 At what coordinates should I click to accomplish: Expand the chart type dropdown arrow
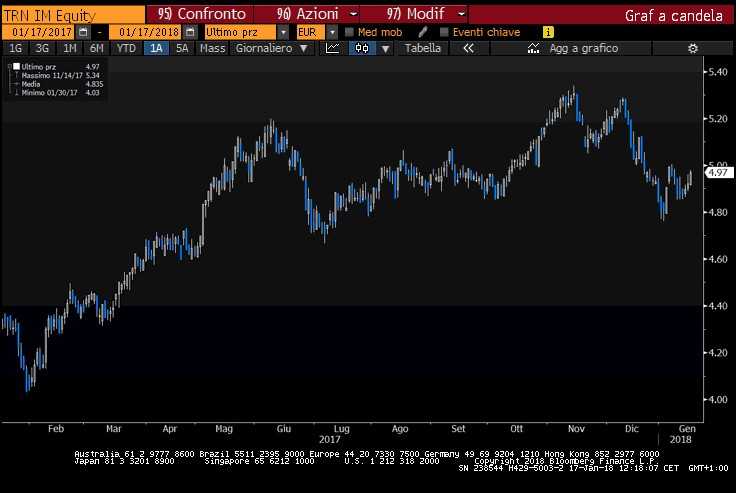pos(385,48)
